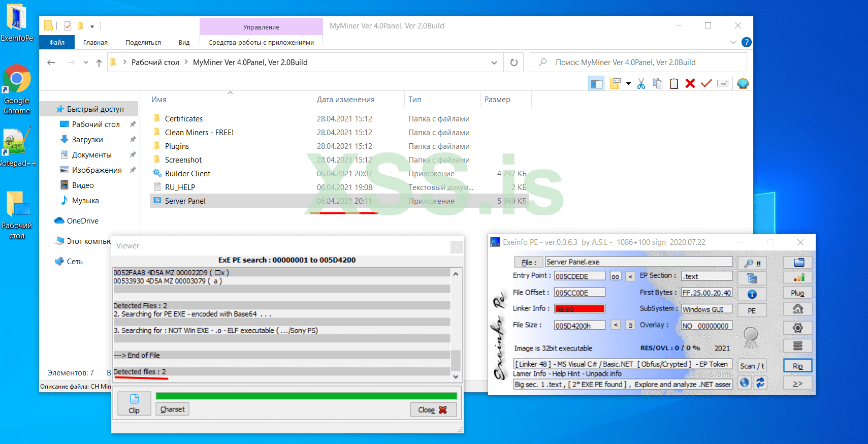
Task: Open the folder options dropdown arrow in toolbar
Action: pyautogui.click(x=628, y=84)
